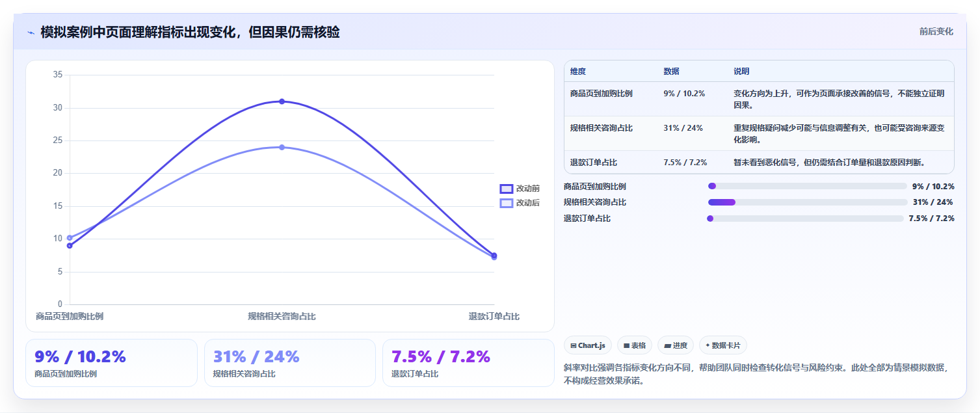Viewport: 980px width, 413px height.
Task: Click the 改动后 point at value 10.2
Action: (x=70, y=237)
